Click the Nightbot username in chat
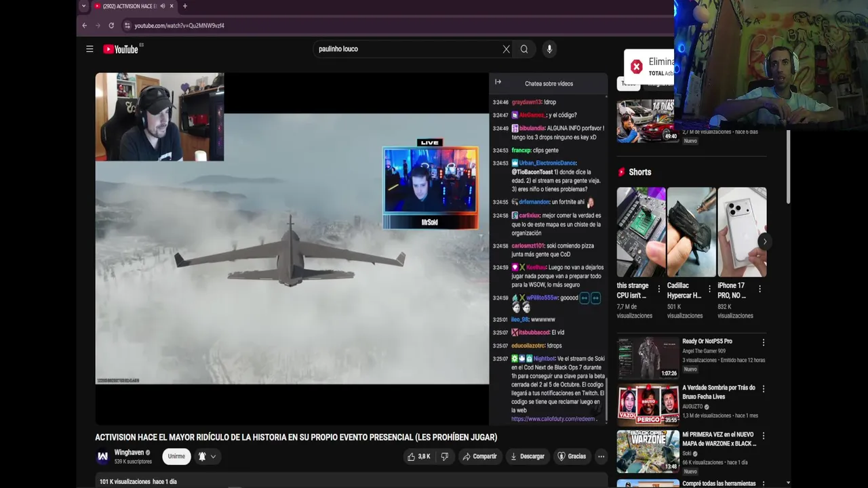The height and width of the screenshot is (488, 868). [x=544, y=359]
